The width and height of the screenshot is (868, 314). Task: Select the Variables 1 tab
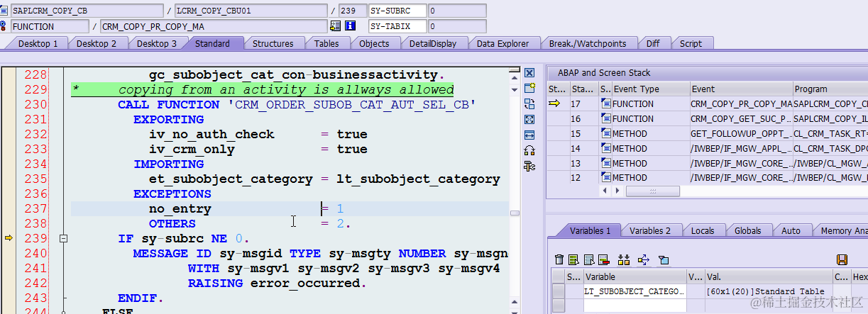click(590, 230)
